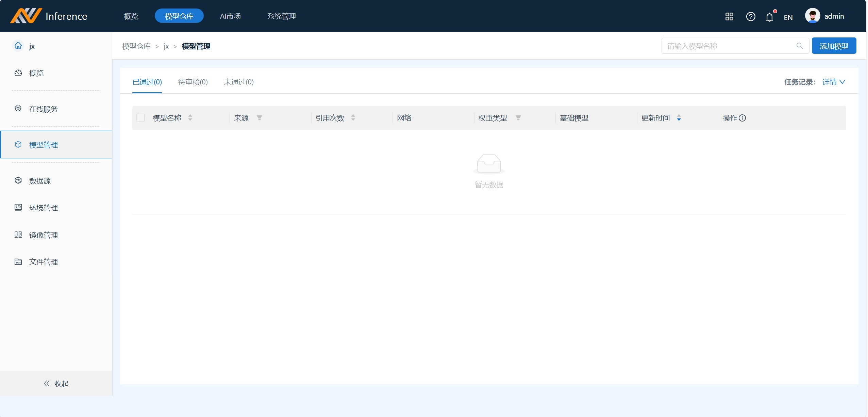Open the AI市场 top menu
Screen dimensions: 868x417
[230, 16]
